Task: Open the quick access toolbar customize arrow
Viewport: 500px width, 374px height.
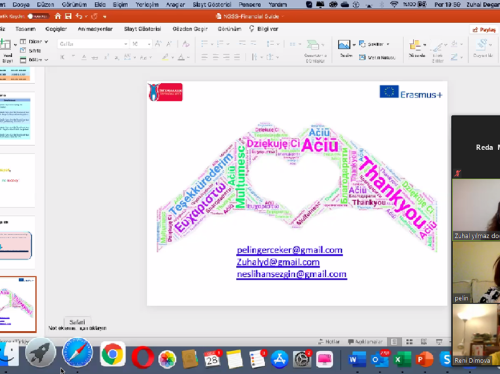Action: click(105, 16)
